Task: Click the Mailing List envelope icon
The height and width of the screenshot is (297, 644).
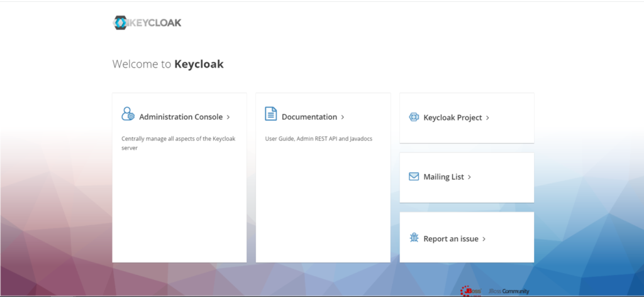Action: (414, 177)
